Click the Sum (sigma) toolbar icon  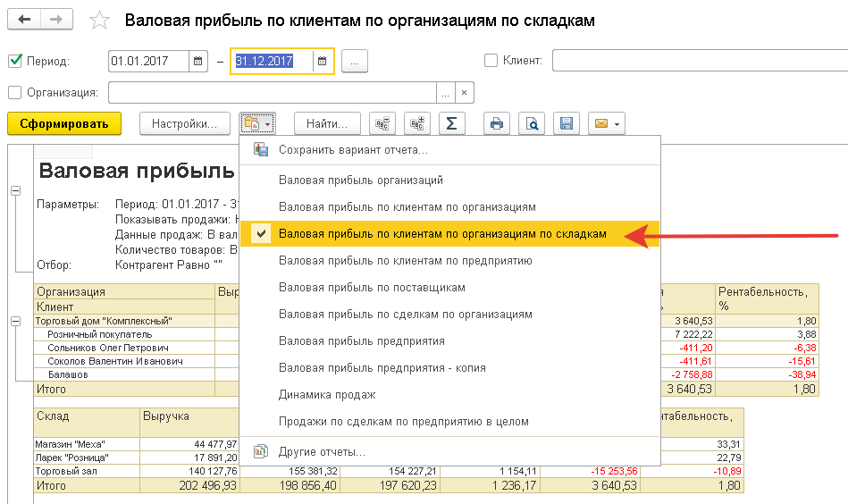(451, 123)
